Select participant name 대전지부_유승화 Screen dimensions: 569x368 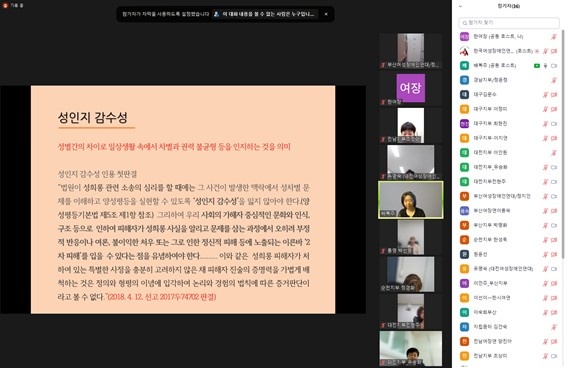490,167
